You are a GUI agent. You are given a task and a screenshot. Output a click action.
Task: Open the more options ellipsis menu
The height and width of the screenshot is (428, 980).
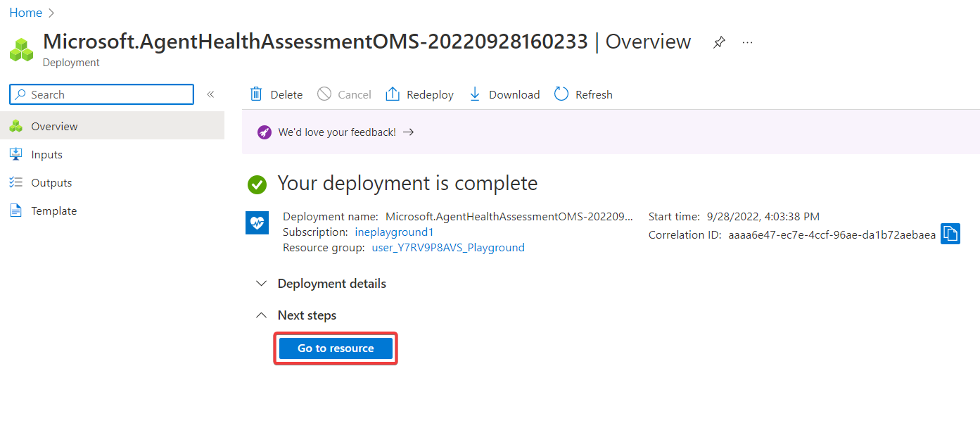coord(747,42)
